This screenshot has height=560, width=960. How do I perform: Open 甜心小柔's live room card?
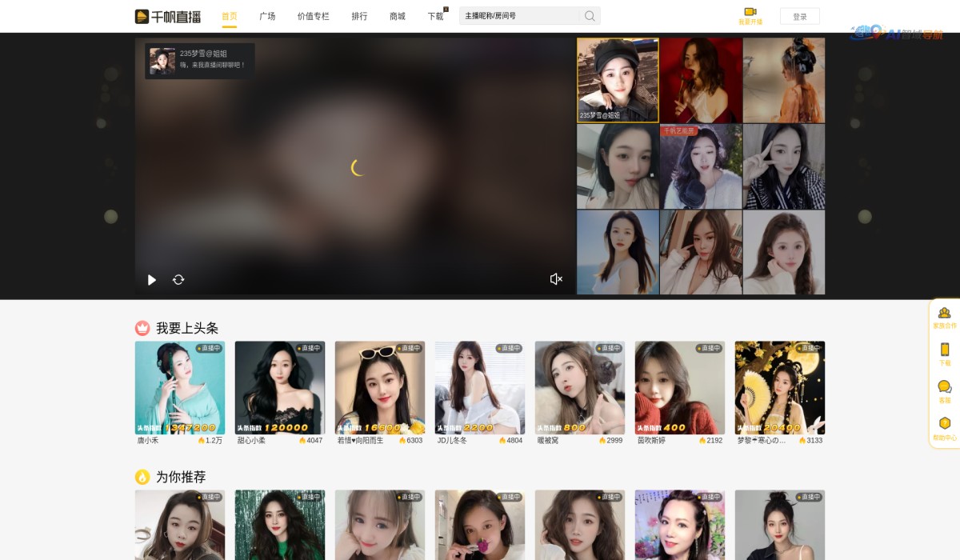click(x=279, y=388)
